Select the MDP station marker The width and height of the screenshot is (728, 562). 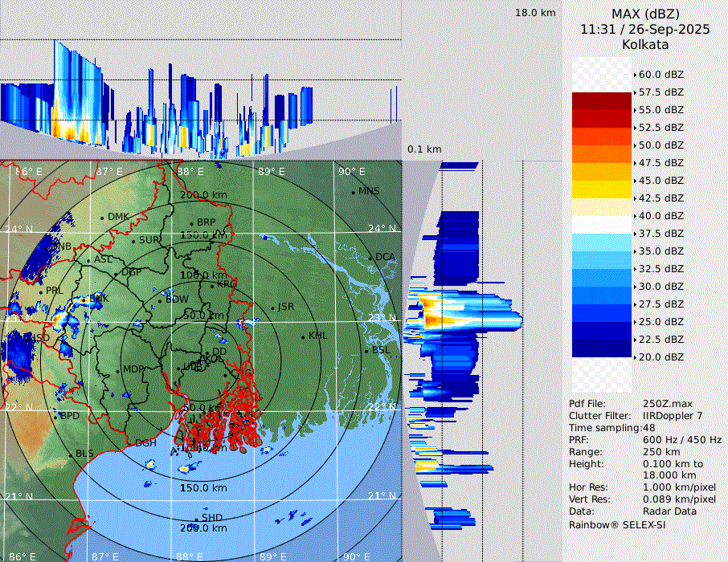coord(118,371)
